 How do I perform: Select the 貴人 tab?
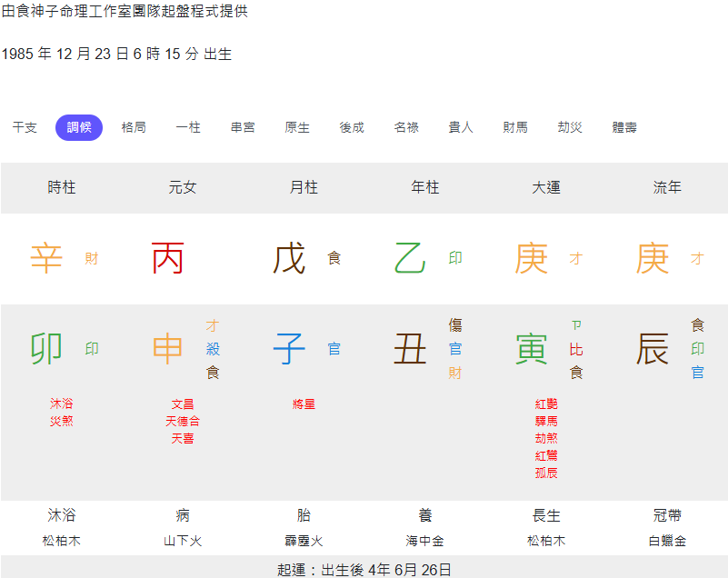pyautogui.click(x=461, y=127)
